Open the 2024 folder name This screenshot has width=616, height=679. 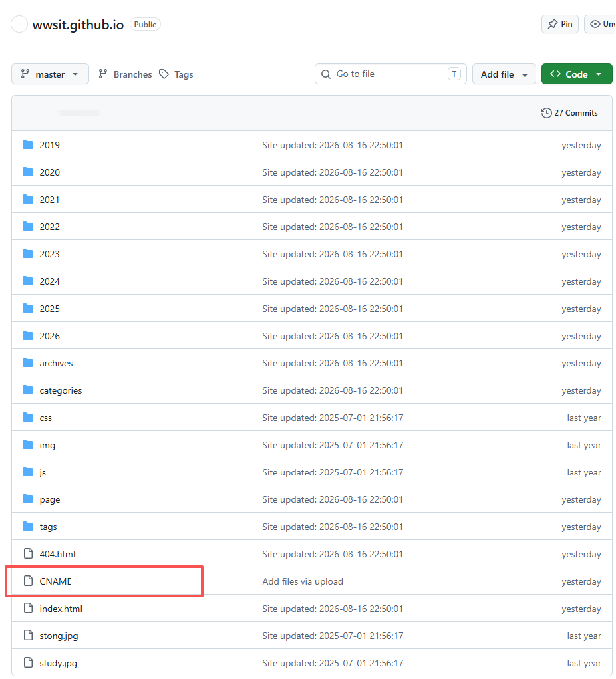(x=50, y=281)
